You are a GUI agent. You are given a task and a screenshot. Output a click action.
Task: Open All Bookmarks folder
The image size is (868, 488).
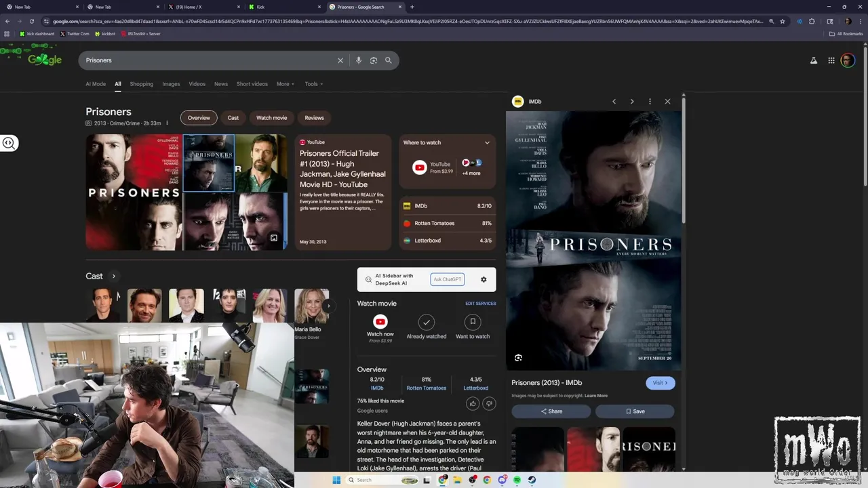coord(846,33)
